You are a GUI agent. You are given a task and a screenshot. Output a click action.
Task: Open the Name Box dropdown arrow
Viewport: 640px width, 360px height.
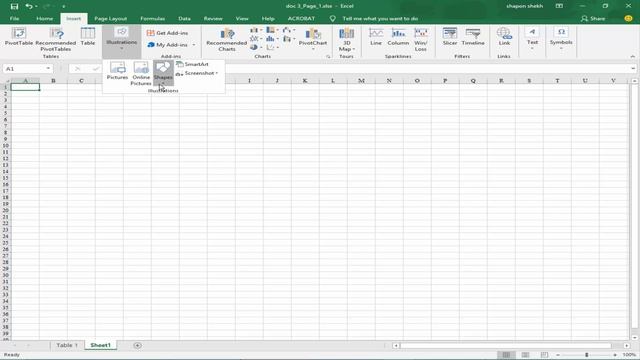(x=48, y=69)
